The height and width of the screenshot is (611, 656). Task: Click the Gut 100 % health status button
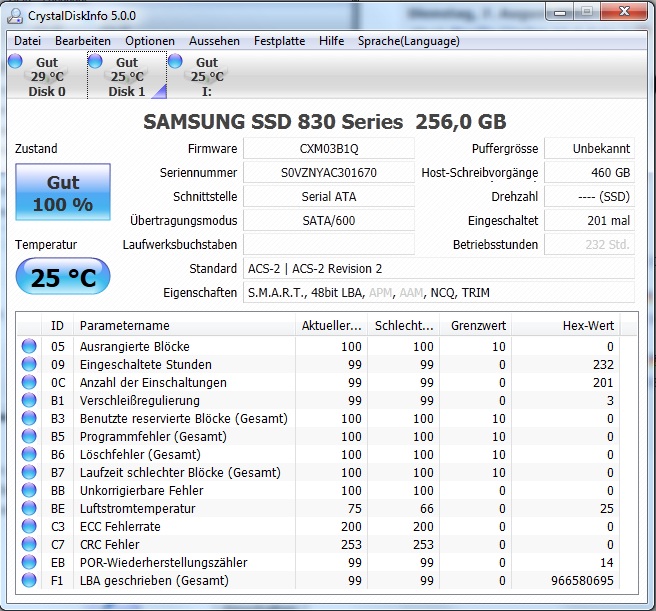63,192
